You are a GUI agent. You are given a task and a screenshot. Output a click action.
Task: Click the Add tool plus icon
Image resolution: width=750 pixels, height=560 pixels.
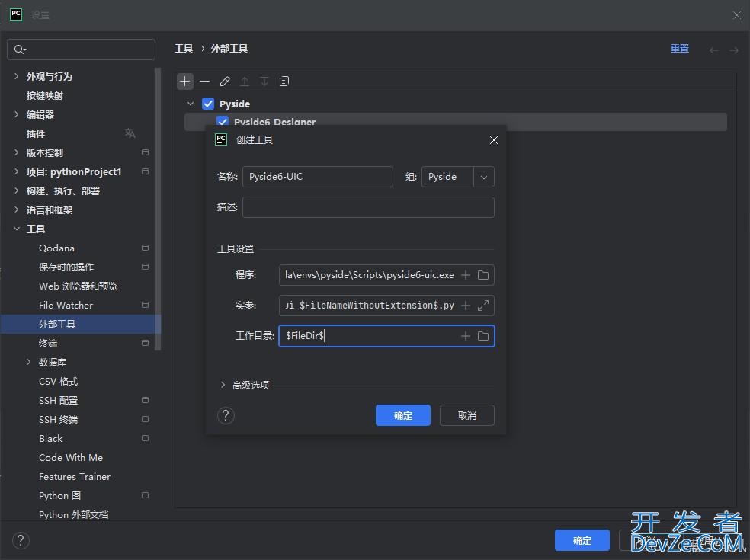[185, 82]
